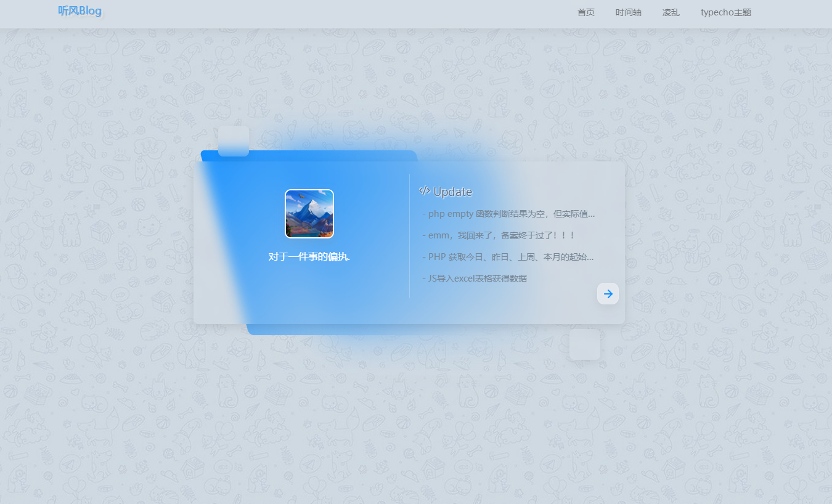Open the 凌乱 navigation item
This screenshot has height=504, width=832.
(x=671, y=12)
